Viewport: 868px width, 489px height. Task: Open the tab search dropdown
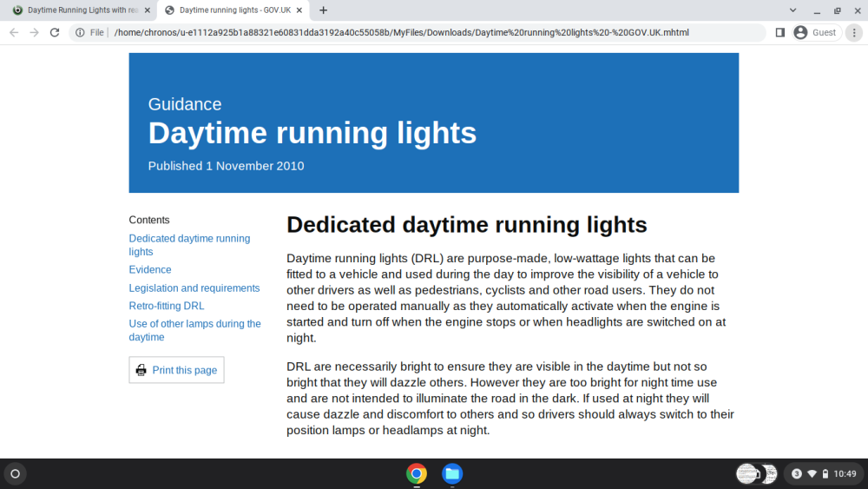point(792,10)
